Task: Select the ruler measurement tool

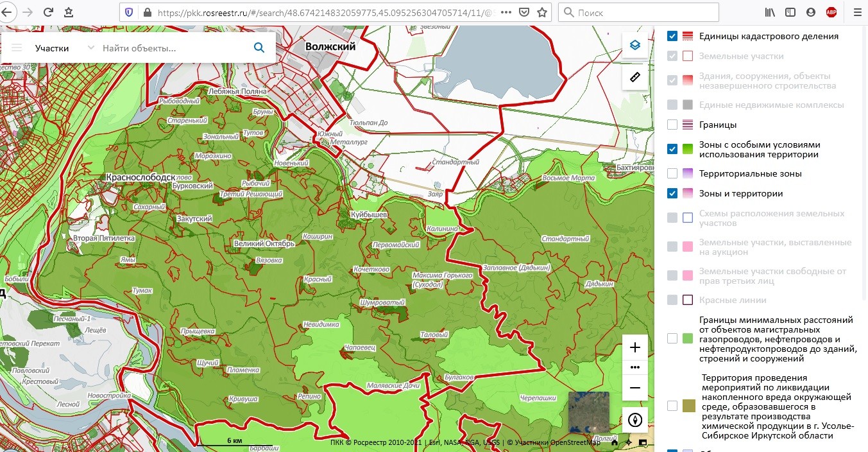Action: click(x=634, y=78)
